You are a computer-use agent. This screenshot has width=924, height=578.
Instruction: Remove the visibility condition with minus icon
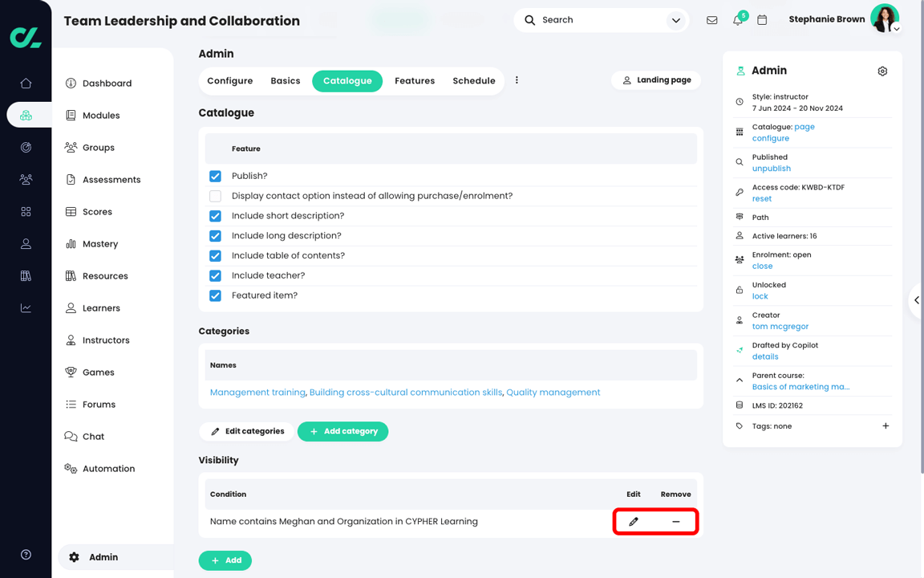[676, 521]
